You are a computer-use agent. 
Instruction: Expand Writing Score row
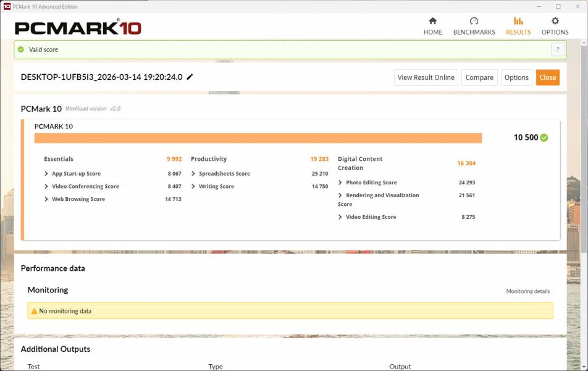point(193,187)
